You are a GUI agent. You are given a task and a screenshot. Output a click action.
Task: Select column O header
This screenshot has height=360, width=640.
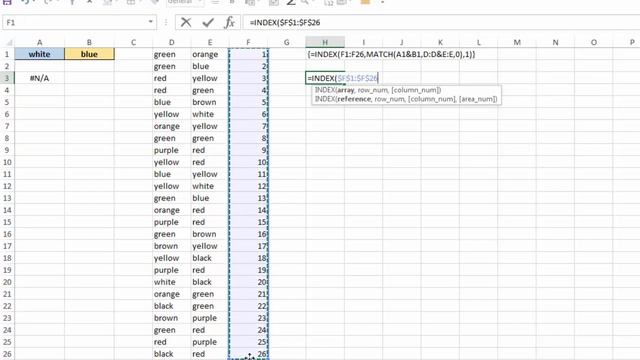593,42
